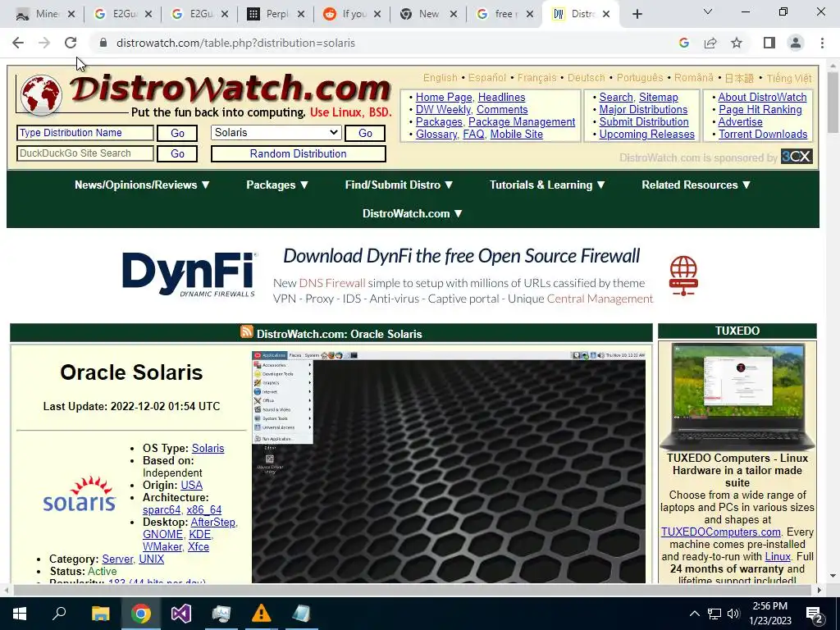The image size is (840, 630).
Task: Expand Find/Submit Distro menu
Action: [x=399, y=185]
